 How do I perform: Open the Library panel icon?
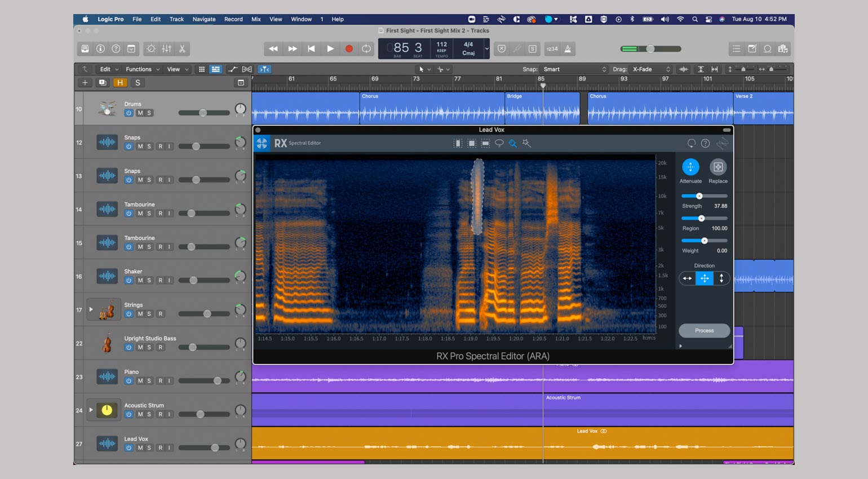(x=85, y=49)
